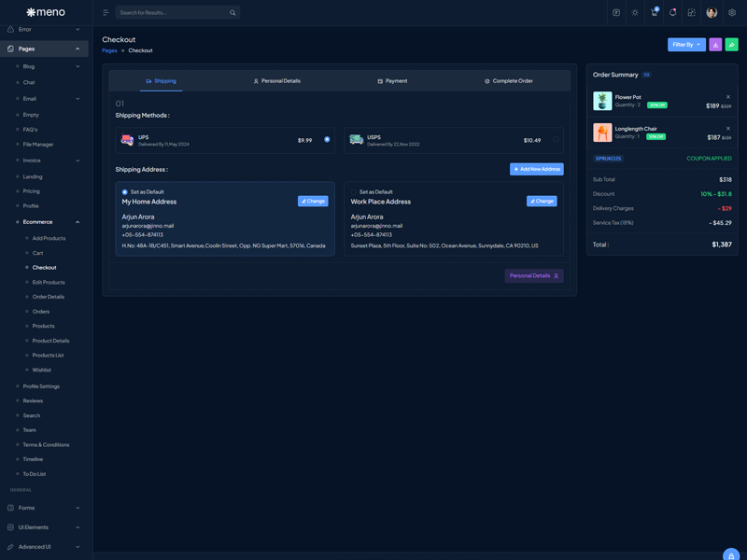The width and height of the screenshot is (747, 560).
Task: Toggle the sidebar hamburger menu icon
Action: coord(106,13)
